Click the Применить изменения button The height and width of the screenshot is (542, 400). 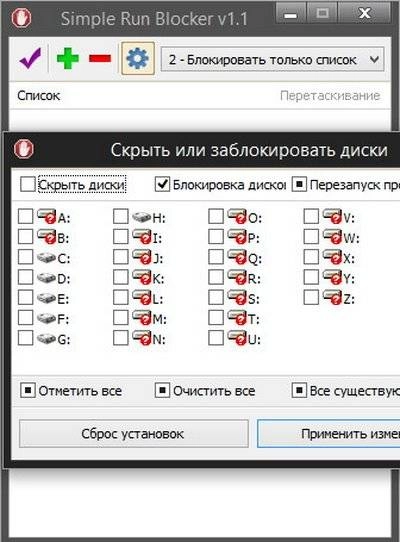pyautogui.click(x=329, y=433)
